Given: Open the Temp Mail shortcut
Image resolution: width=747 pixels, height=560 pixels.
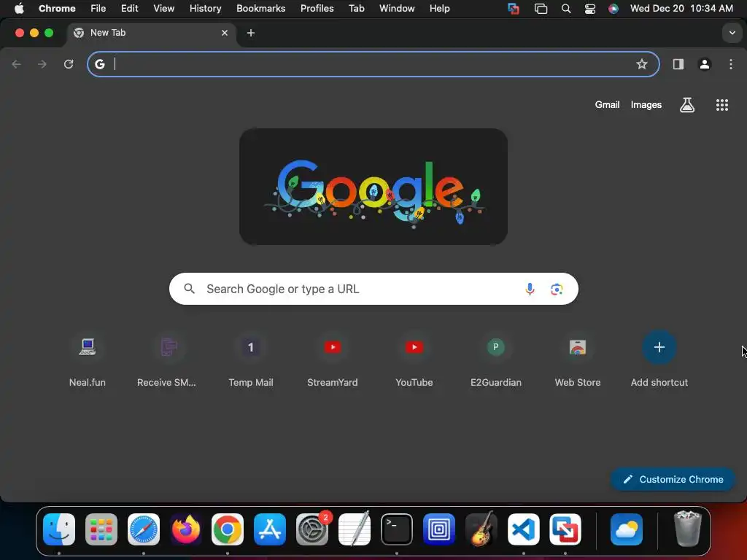Looking at the screenshot, I should coord(251,360).
